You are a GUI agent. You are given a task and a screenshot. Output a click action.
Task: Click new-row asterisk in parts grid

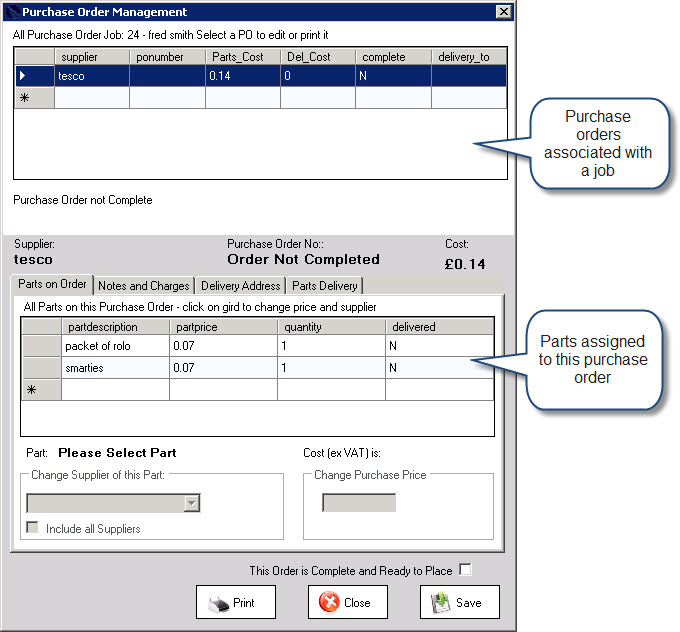(32, 390)
